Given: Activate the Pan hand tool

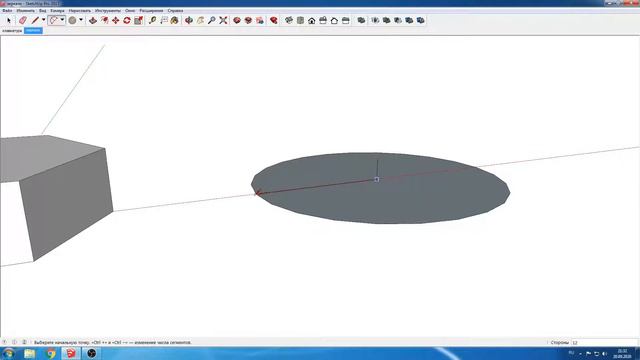Looking at the screenshot, I should tap(200, 20).
